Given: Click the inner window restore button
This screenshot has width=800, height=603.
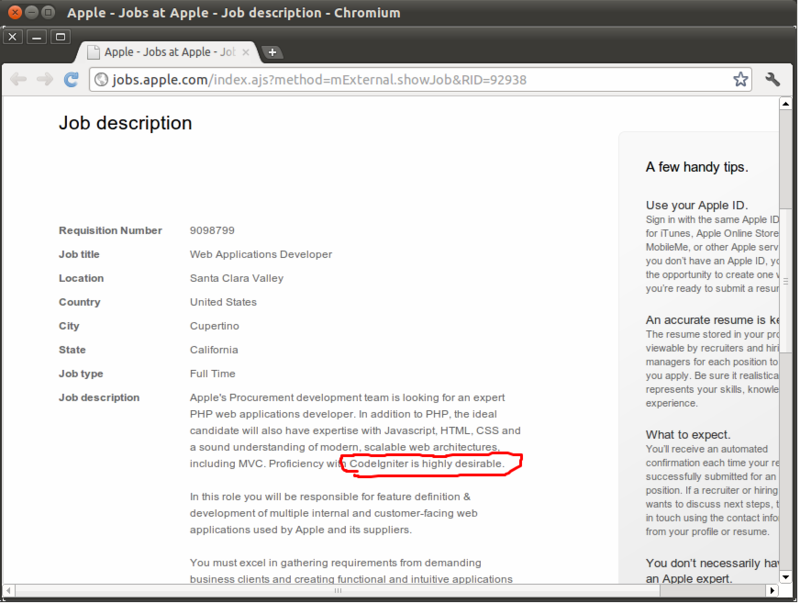Looking at the screenshot, I should pyautogui.click(x=60, y=37).
